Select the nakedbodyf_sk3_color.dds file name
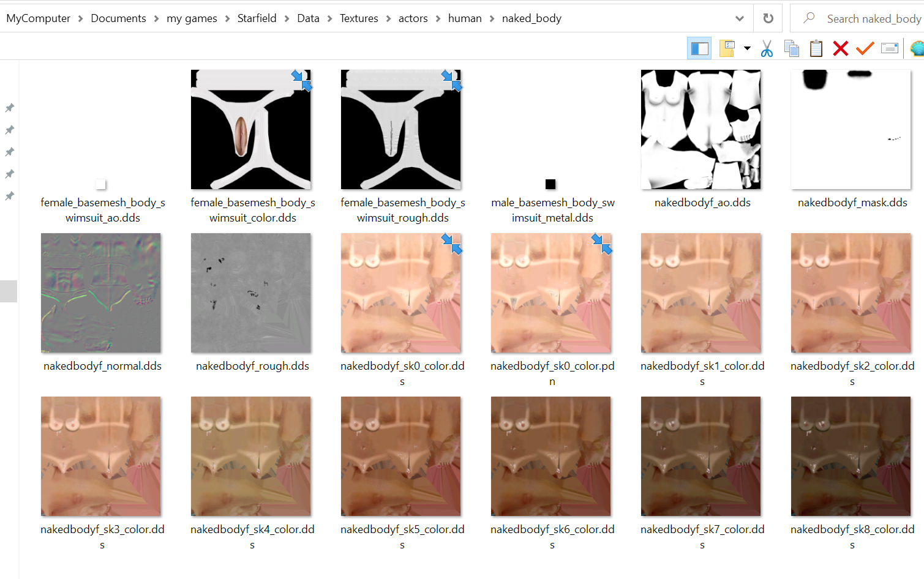 pos(102,537)
